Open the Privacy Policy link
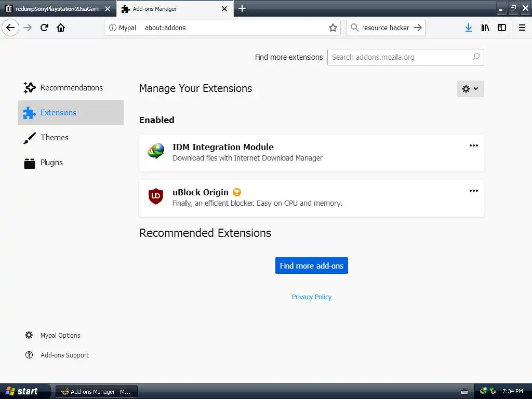The width and height of the screenshot is (532, 399). [x=311, y=297]
